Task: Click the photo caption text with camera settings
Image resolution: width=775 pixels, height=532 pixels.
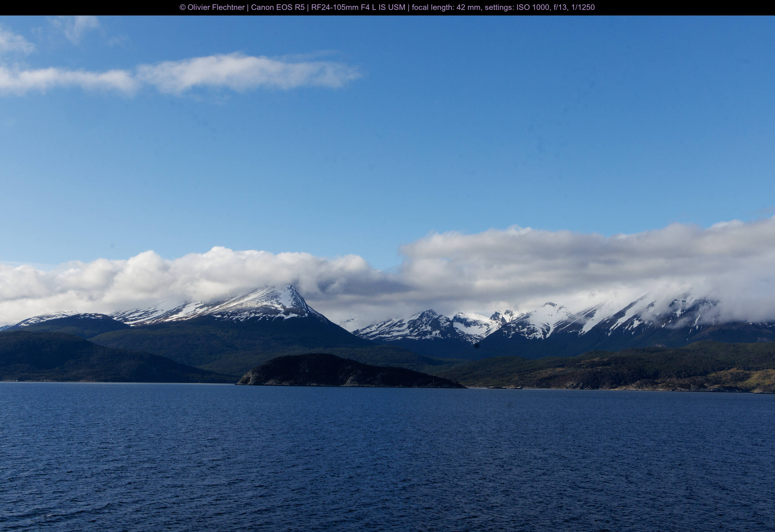Action: 387,7
